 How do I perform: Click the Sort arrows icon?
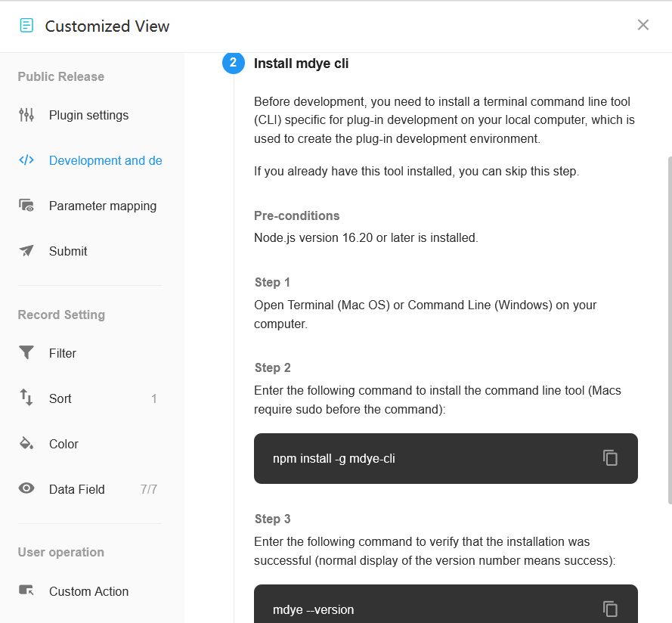pos(26,398)
